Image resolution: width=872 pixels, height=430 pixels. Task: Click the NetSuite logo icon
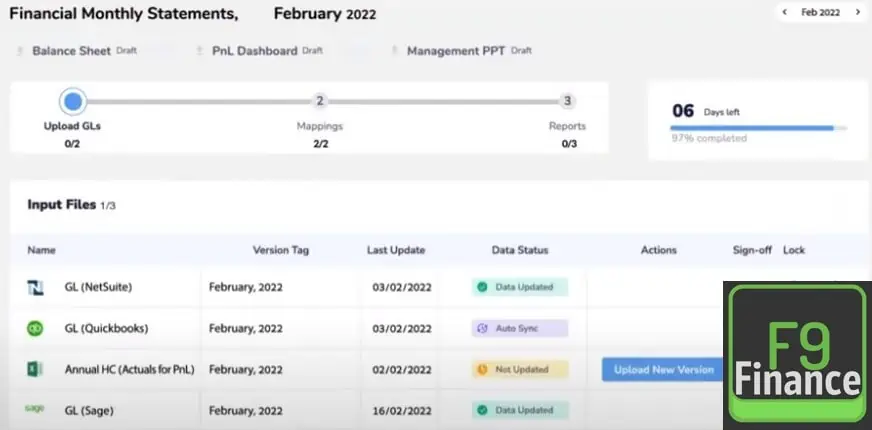35,287
